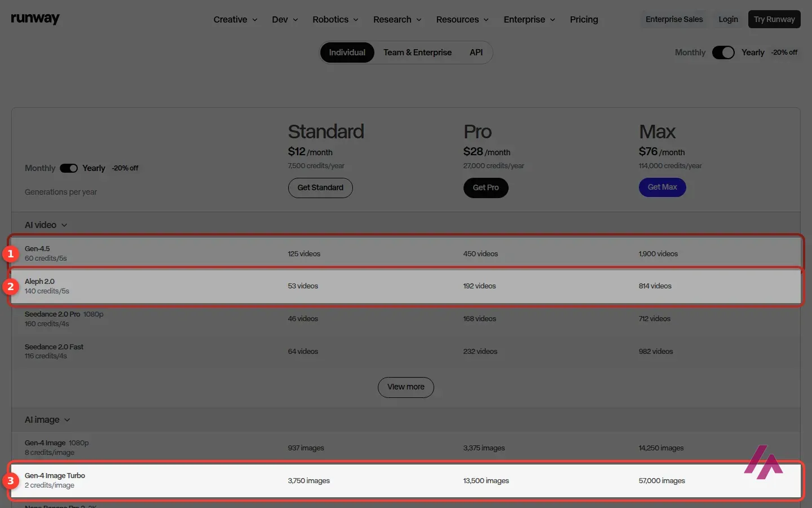Click the Get Pro button

486,188
